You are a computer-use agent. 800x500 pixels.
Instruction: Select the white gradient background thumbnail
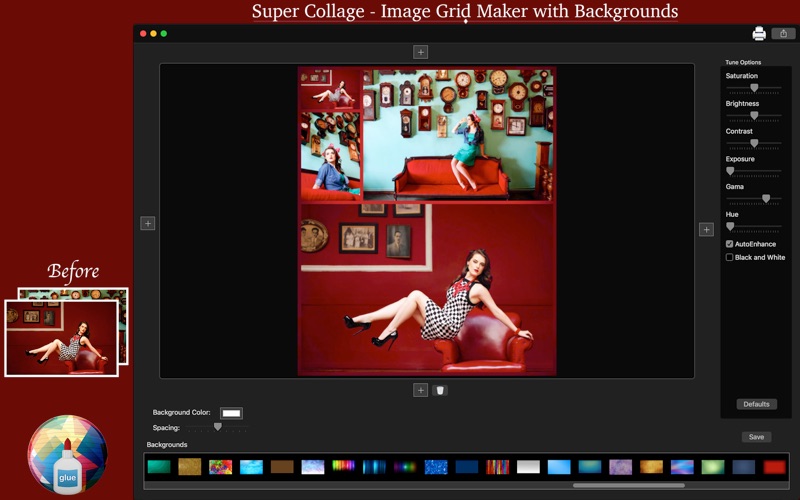coord(528,466)
